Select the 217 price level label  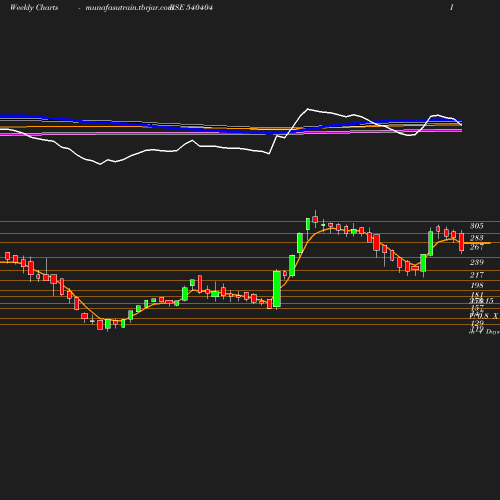pyautogui.click(x=477, y=275)
